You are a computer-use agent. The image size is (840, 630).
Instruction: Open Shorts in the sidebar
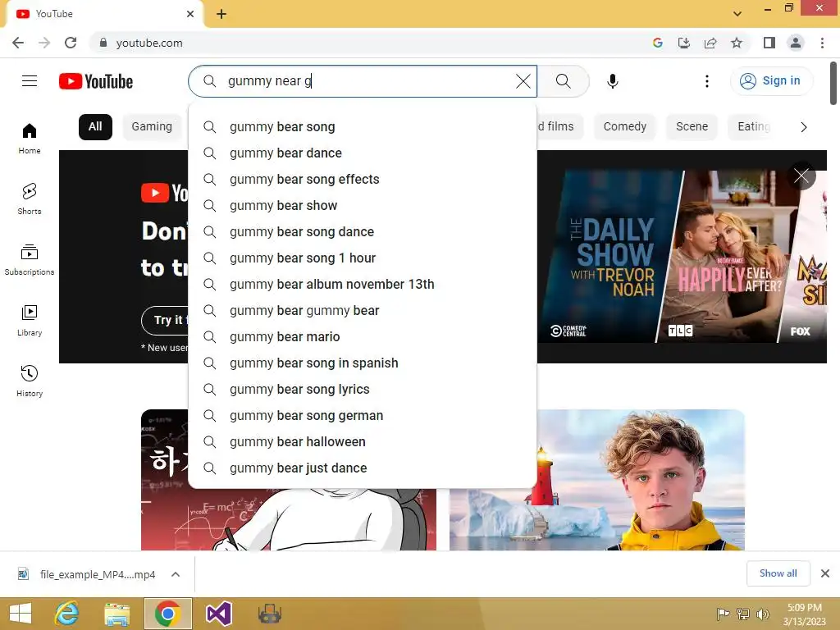pos(30,199)
